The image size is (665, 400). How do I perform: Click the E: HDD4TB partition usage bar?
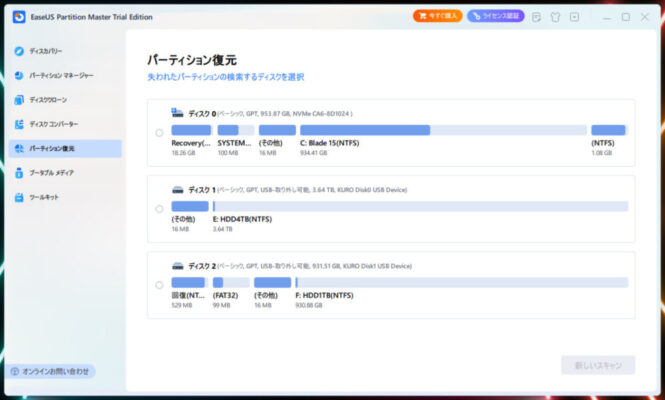coord(420,207)
